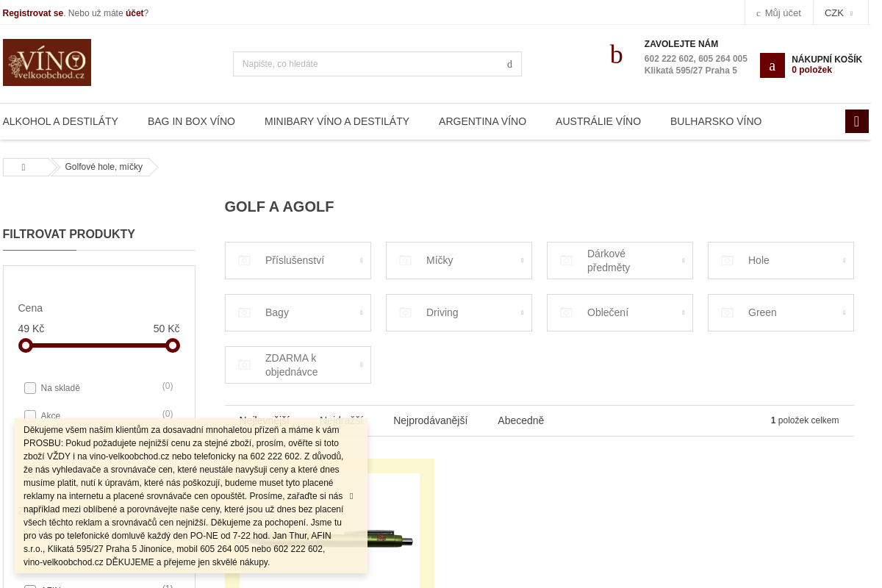The width and height of the screenshot is (882, 588).
Task: Sort by Abecedně tab
Action: pos(520,420)
